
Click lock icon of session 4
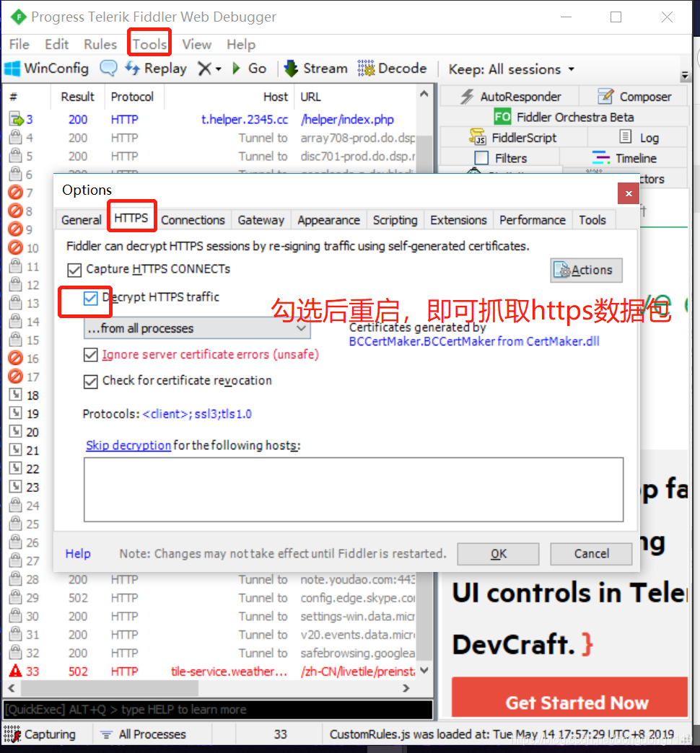pyautogui.click(x=16, y=137)
